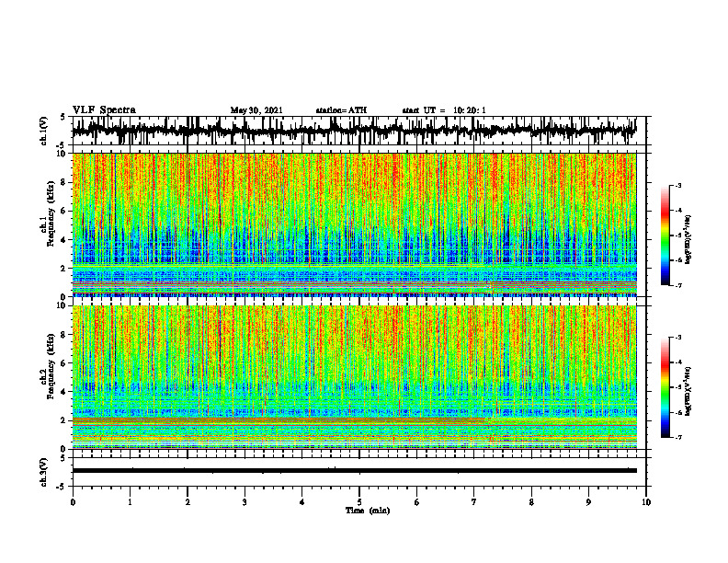Click the ch.1 voltage waveform trace panel

coord(358,131)
